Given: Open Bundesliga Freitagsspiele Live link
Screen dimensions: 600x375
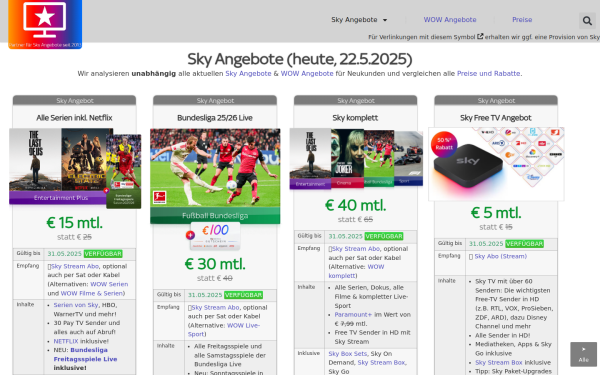Looking at the screenshot, I should [85, 355].
